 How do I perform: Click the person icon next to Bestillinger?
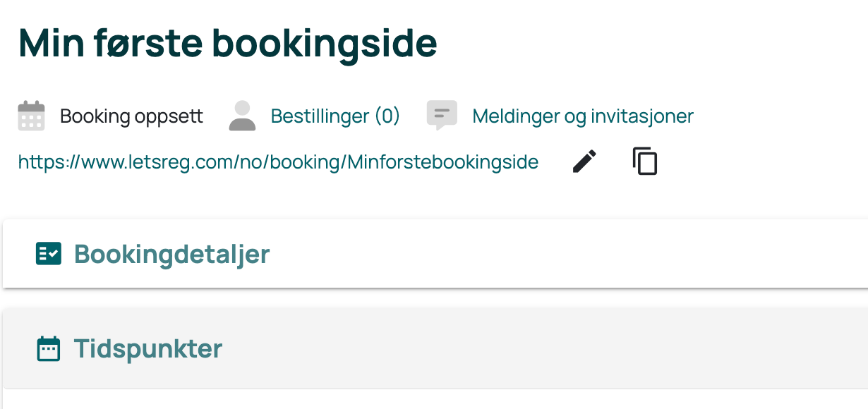[x=242, y=116]
